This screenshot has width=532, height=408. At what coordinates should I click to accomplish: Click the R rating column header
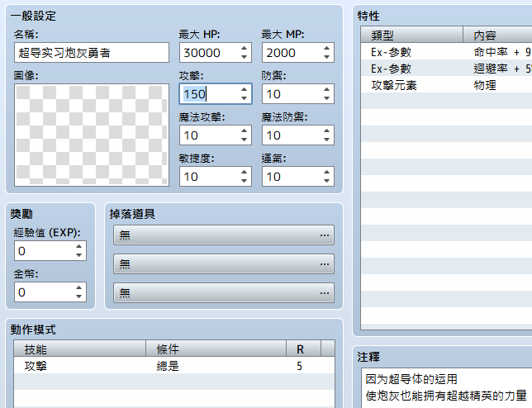pyautogui.click(x=303, y=349)
